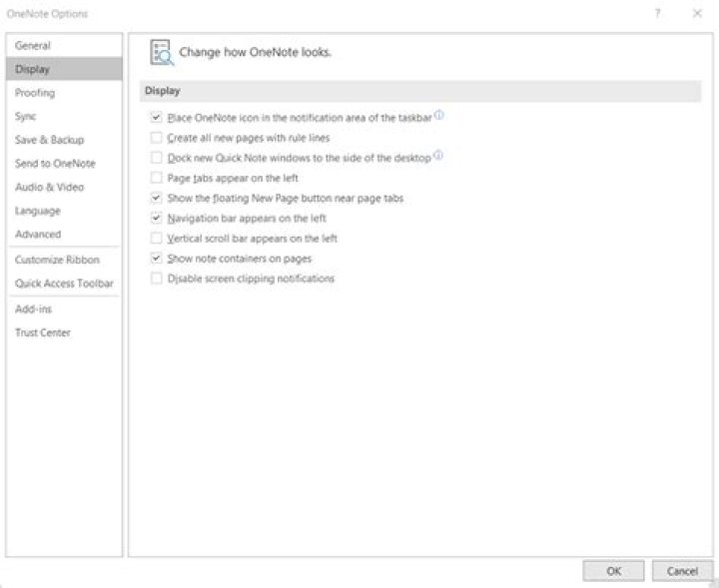Check Disable screen clipping notifications

(157, 279)
